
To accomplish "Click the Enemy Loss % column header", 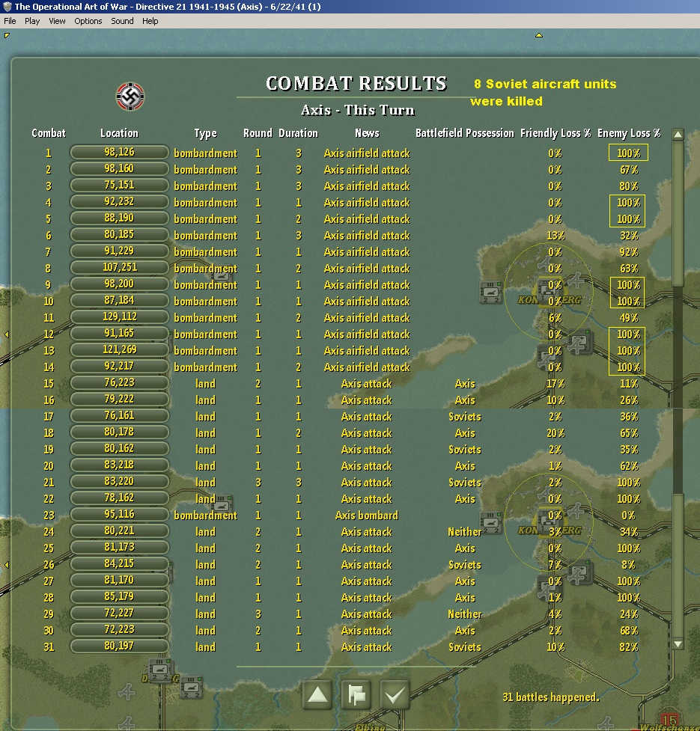I will 629,133.
